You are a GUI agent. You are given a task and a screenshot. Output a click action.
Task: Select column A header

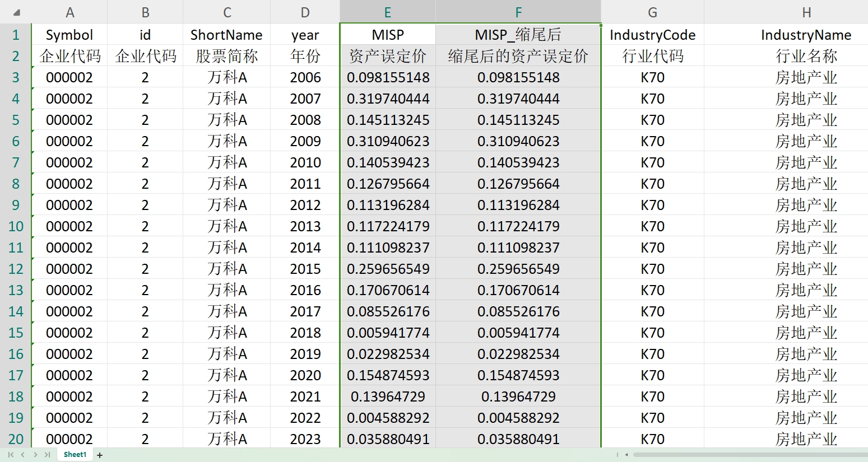69,12
